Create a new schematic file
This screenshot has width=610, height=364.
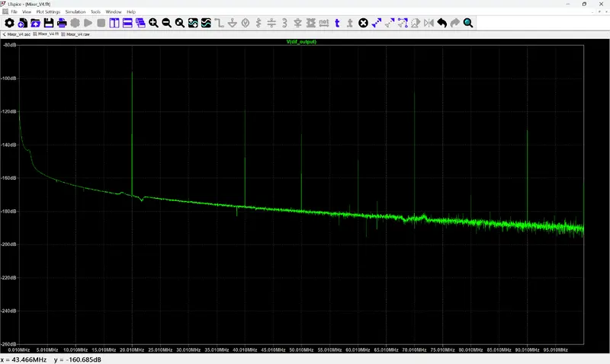(x=23, y=23)
